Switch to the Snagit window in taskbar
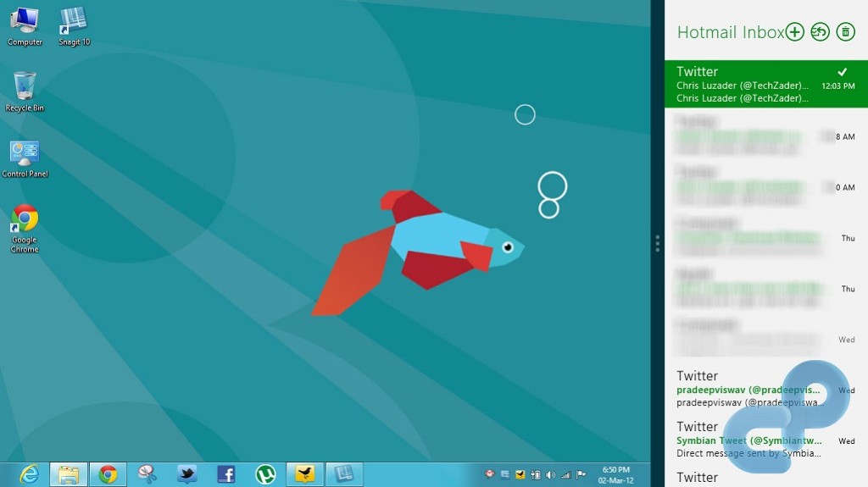The height and width of the screenshot is (487, 868). 344,474
